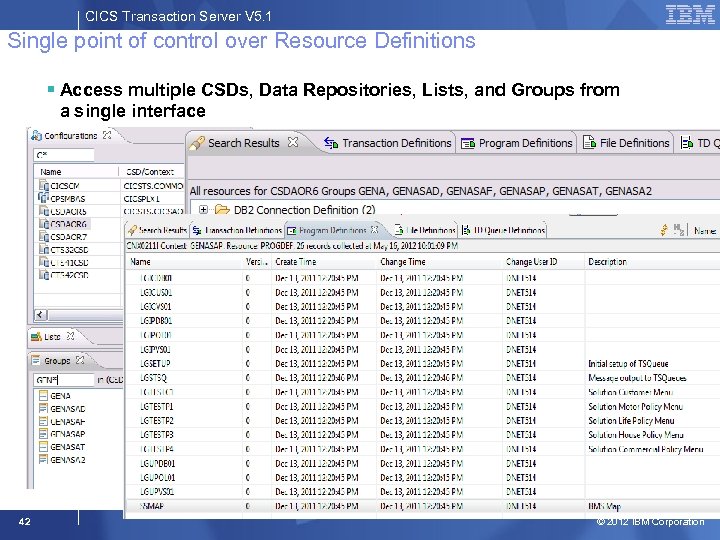The width and height of the screenshot is (720, 540).
Task: Select the LGTESTP2 program row
Action: (422, 421)
